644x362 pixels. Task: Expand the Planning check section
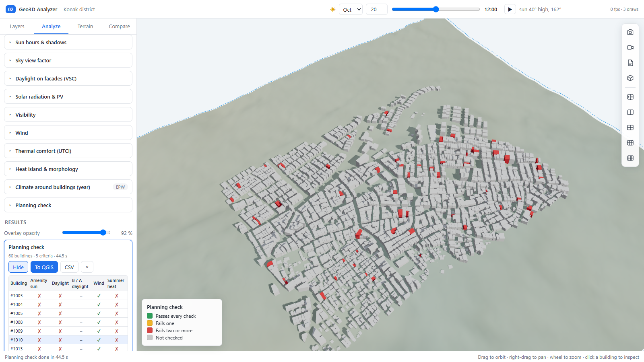(x=68, y=205)
